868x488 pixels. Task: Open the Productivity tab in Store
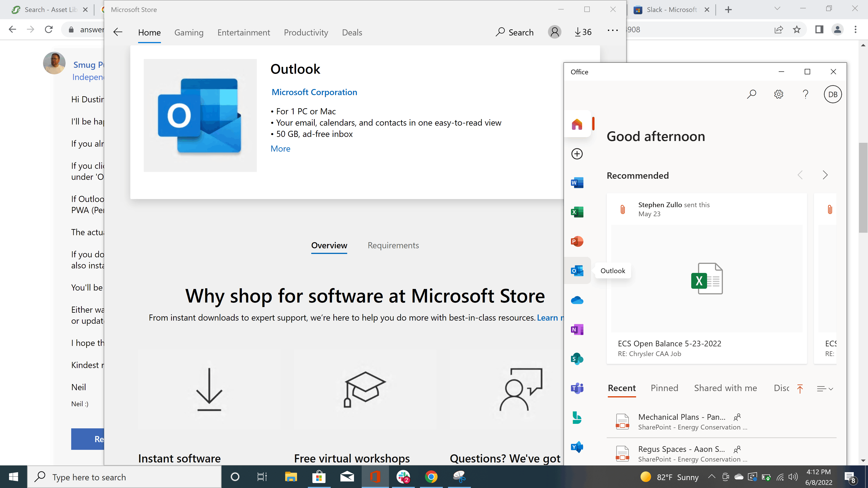click(306, 32)
